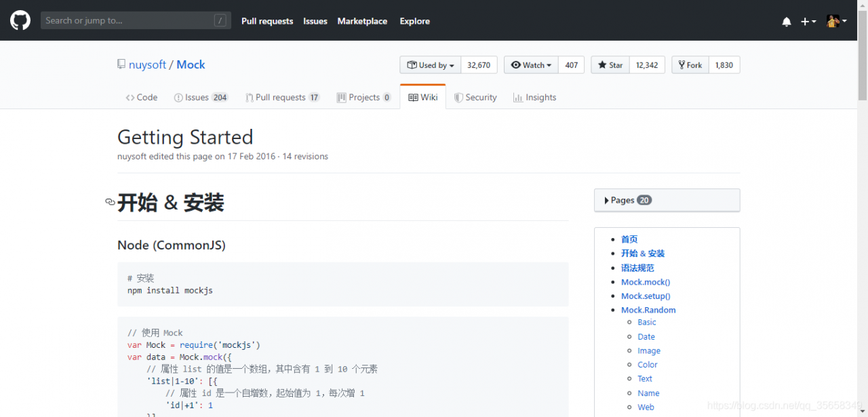Click the repository book icon
Viewport: 868px width, 417px height.
click(121, 64)
